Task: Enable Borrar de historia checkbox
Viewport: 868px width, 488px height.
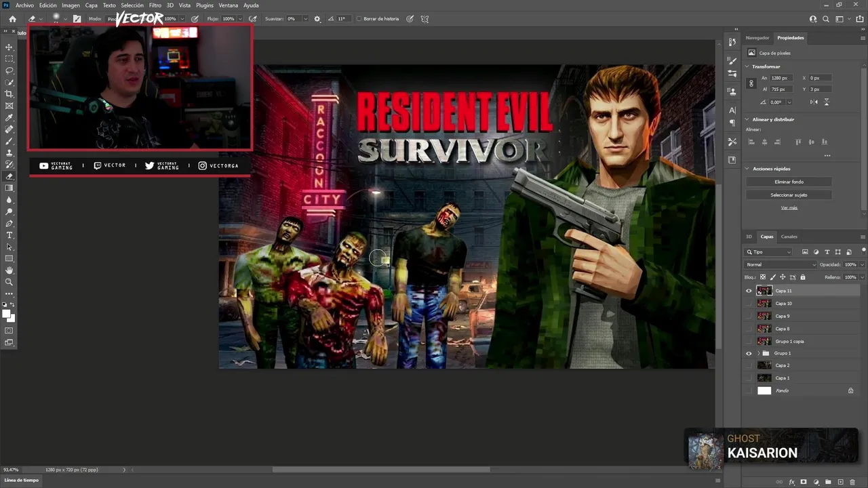Action: point(359,19)
